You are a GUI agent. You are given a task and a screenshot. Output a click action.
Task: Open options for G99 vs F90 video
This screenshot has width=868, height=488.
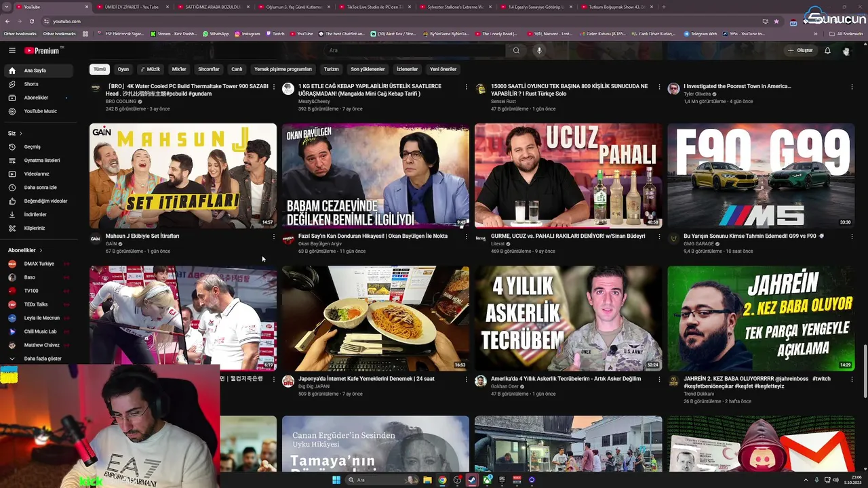pyautogui.click(x=852, y=237)
